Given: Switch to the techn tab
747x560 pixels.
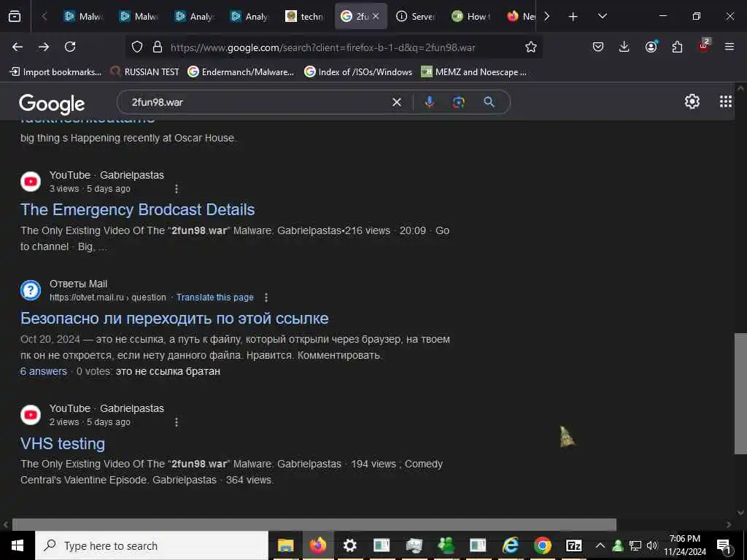Looking at the screenshot, I should pos(306,16).
